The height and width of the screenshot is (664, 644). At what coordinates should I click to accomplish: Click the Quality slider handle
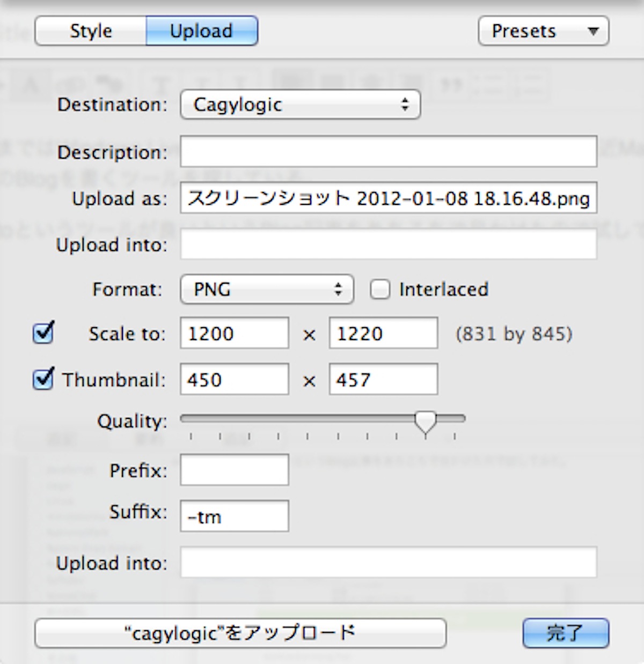click(426, 422)
